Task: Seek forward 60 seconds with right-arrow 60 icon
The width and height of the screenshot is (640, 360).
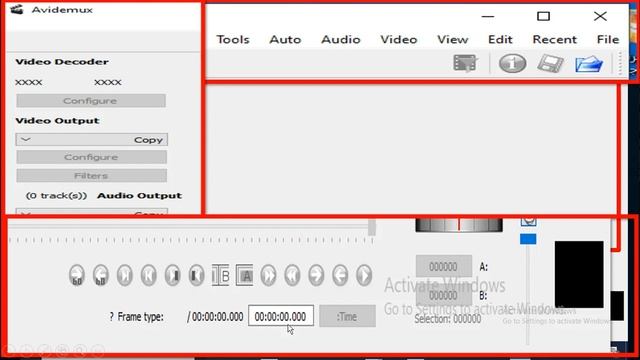Action: 77,275
